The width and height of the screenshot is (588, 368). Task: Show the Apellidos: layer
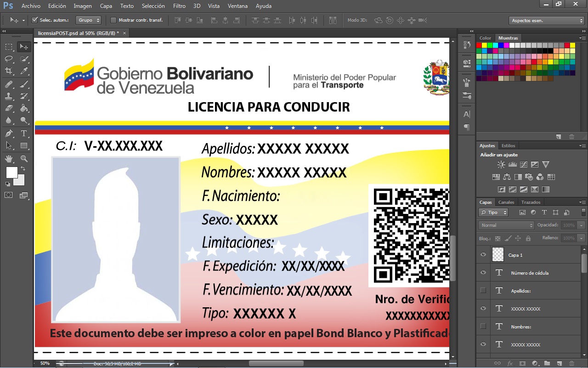(483, 291)
